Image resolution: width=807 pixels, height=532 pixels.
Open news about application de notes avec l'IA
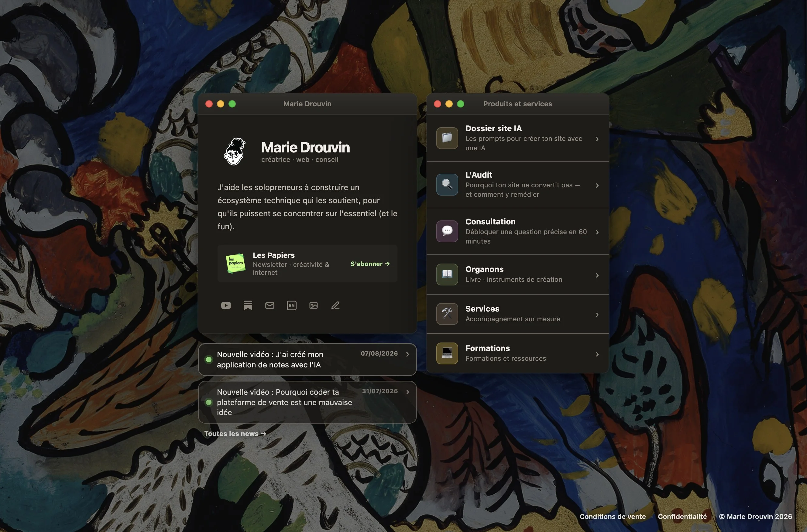[307, 359]
